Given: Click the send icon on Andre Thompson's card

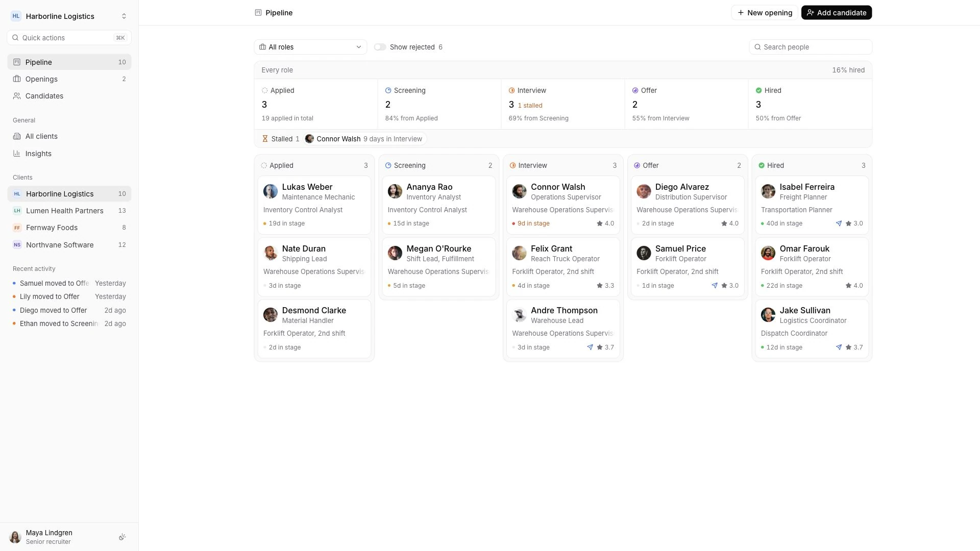Looking at the screenshot, I should pyautogui.click(x=590, y=347).
